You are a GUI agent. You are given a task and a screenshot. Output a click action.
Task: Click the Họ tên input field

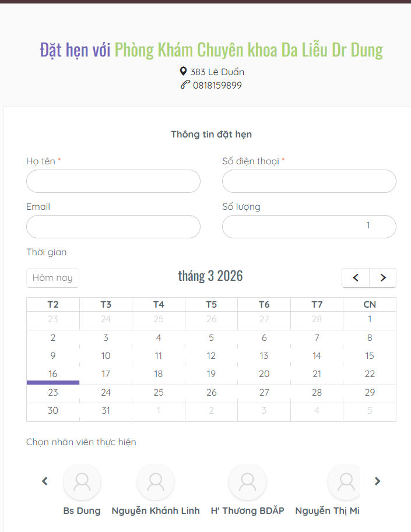click(113, 181)
